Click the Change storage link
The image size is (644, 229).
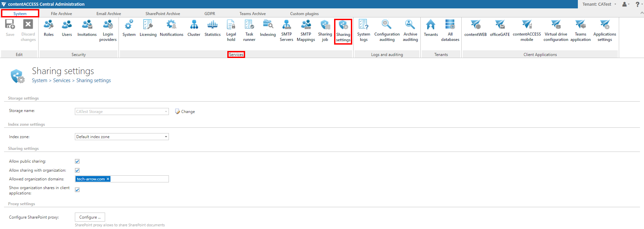coord(185,112)
